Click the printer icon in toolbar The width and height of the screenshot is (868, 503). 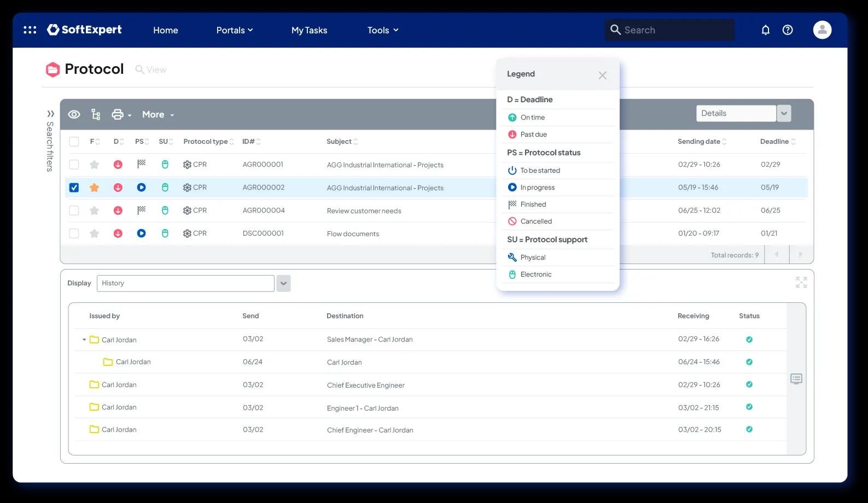(118, 114)
